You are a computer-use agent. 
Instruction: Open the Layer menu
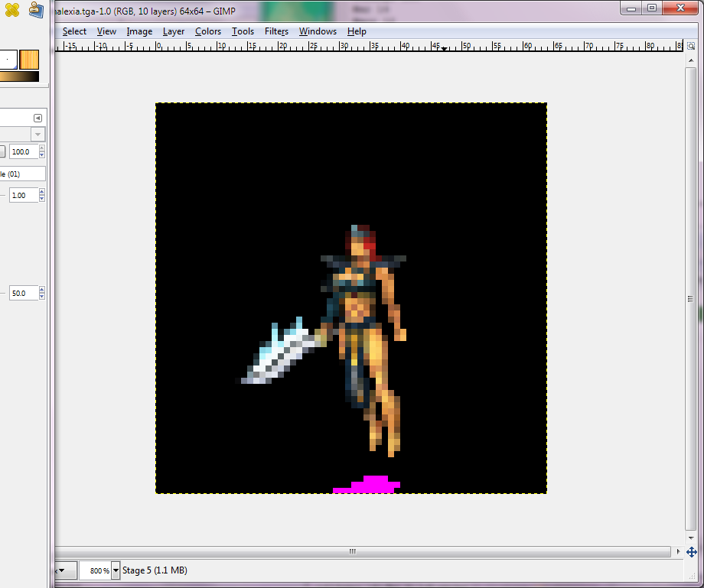pos(174,31)
